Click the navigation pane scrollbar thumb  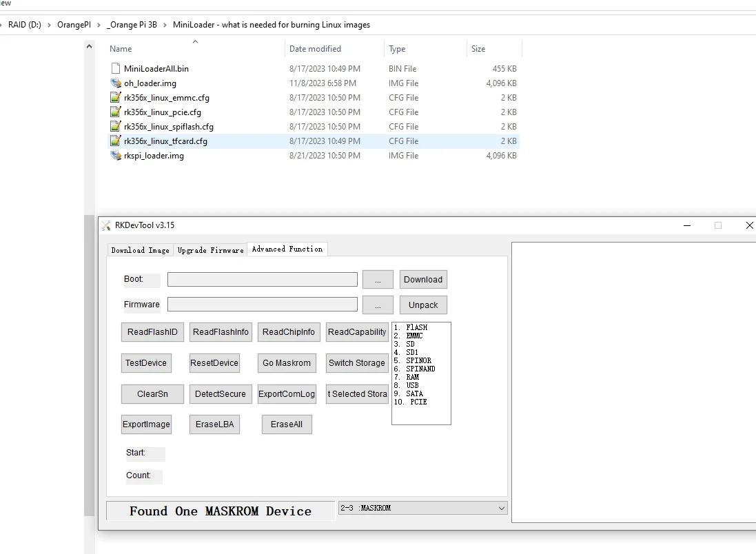tap(89, 365)
